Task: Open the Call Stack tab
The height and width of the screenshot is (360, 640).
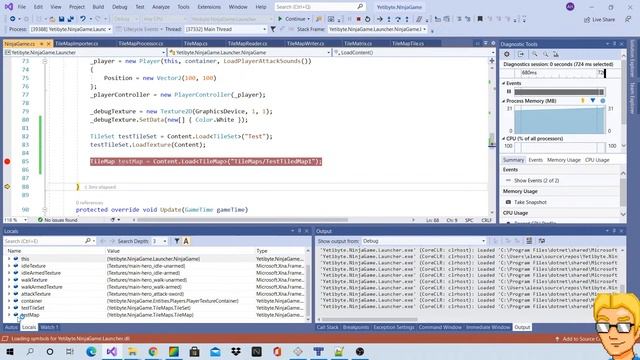Action: point(327,327)
